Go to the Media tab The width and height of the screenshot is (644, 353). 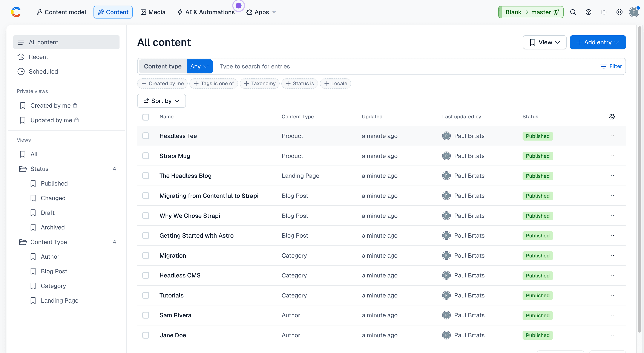coord(153,12)
